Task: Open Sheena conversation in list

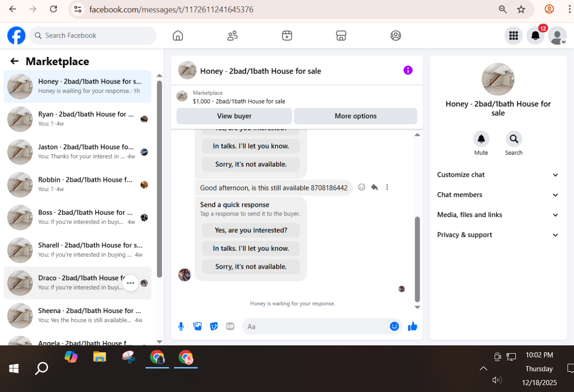Action: coord(78,316)
